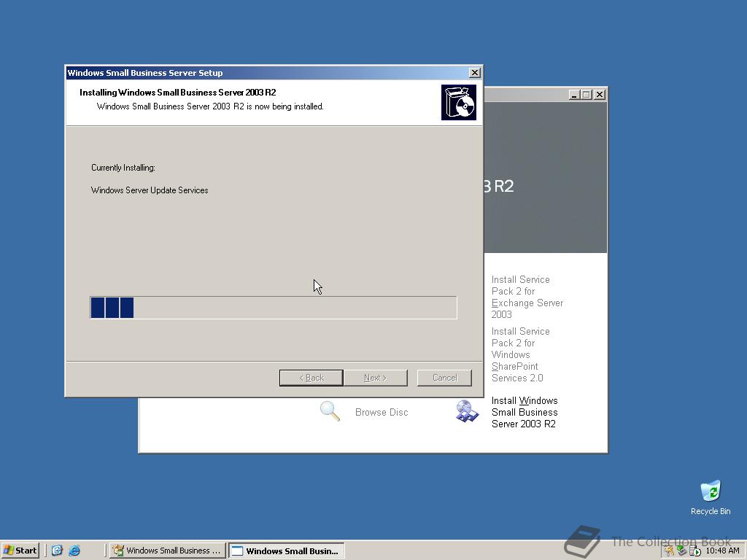Screen dimensions: 747x560
Task: Click the setup box-and-disc icon in the dialog header
Action: 458,102
